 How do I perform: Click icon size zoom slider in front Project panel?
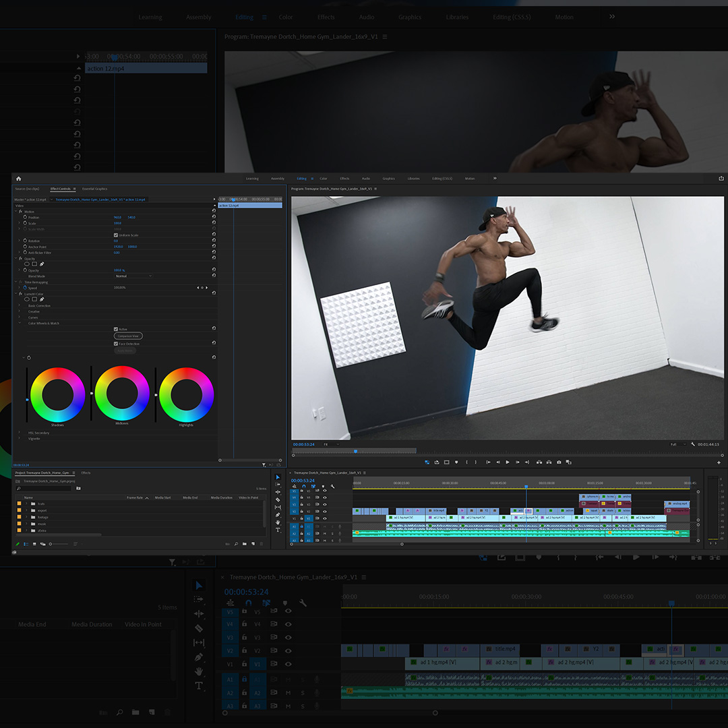coord(59,544)
